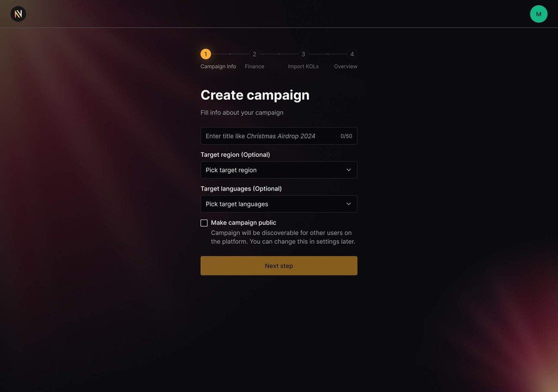The height and width of the screenshot is (392, 558).
Task: Jump to step 3 circle
Action: pos(303,54)
